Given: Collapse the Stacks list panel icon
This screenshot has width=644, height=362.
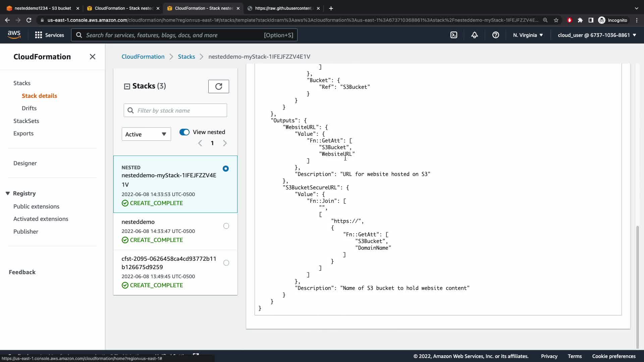Looking at the screenshot, I should pyautogui.click(x=127, y=86).
